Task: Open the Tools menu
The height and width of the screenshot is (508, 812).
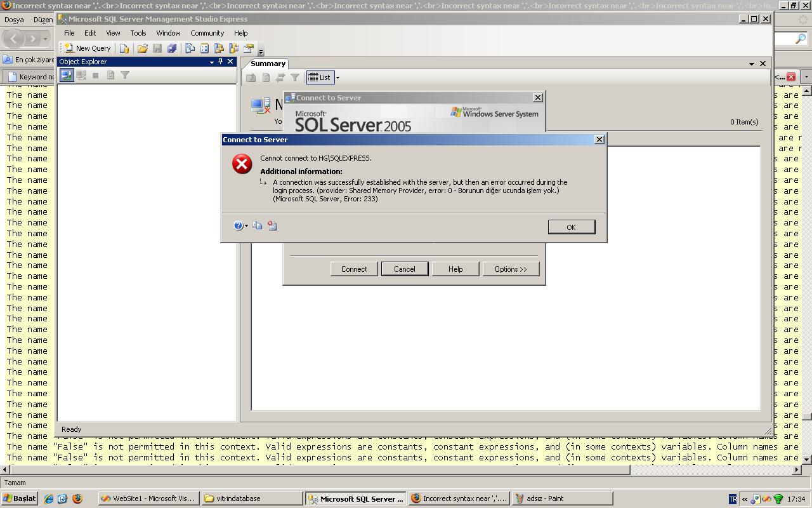Action: click(x=138, y=33)
